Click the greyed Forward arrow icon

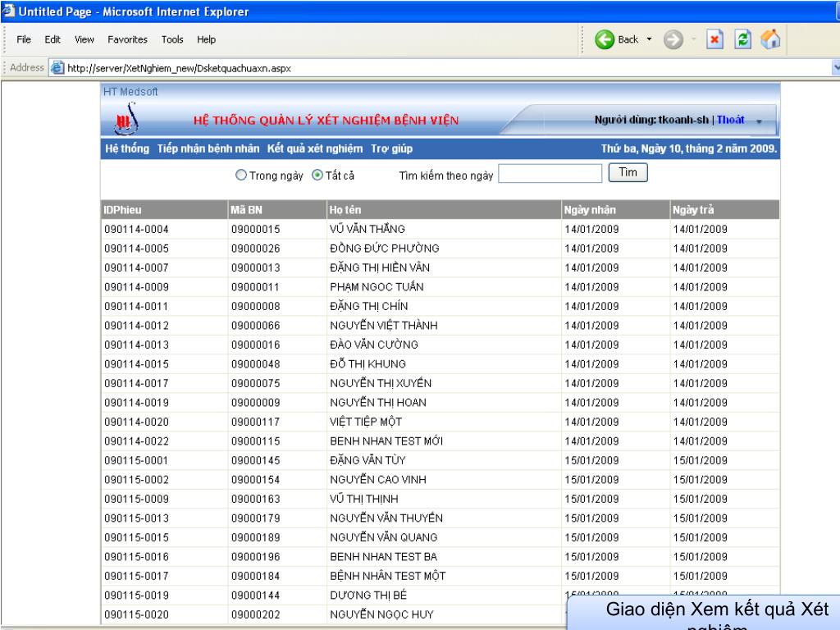click(x=673, y=39)
